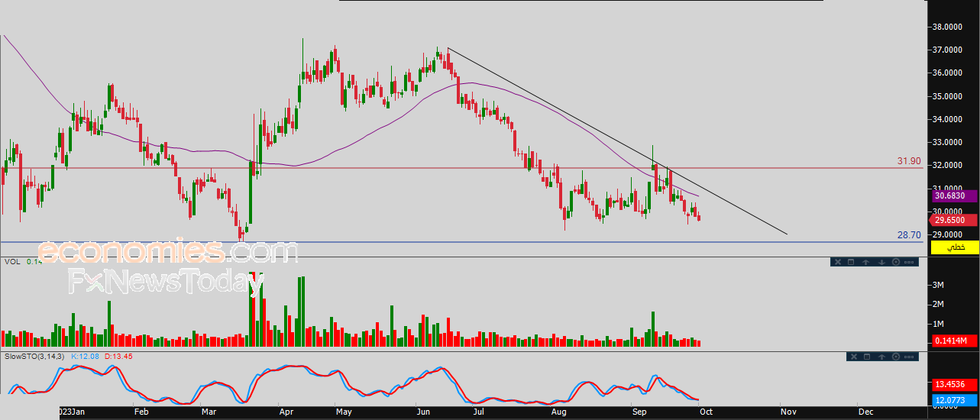Click the 0.1414M volume value tag
Screen dimensions: 980x420
[954, 341]
